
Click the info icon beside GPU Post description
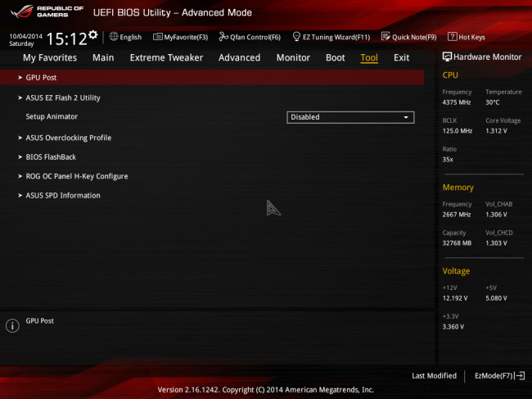[12, 325]
